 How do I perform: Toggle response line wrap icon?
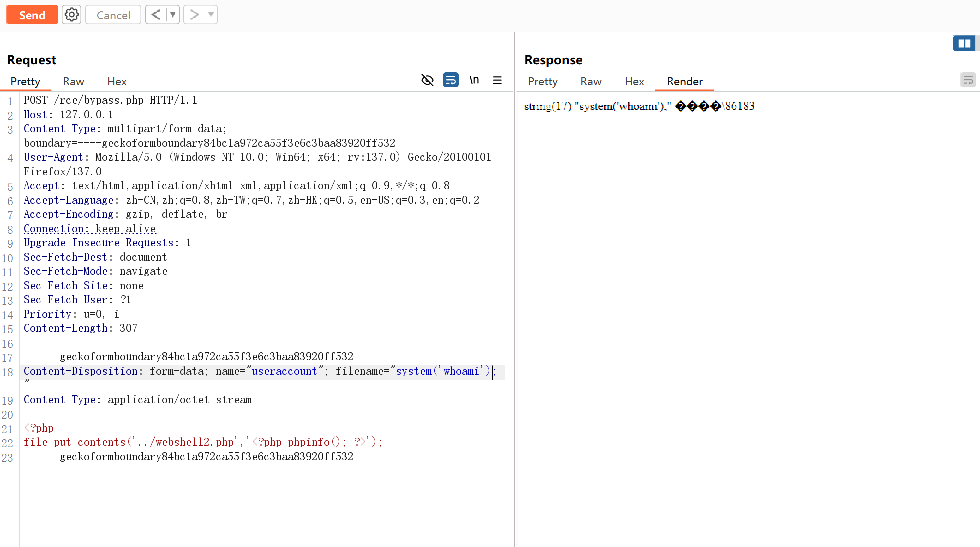tap(968, 80)
